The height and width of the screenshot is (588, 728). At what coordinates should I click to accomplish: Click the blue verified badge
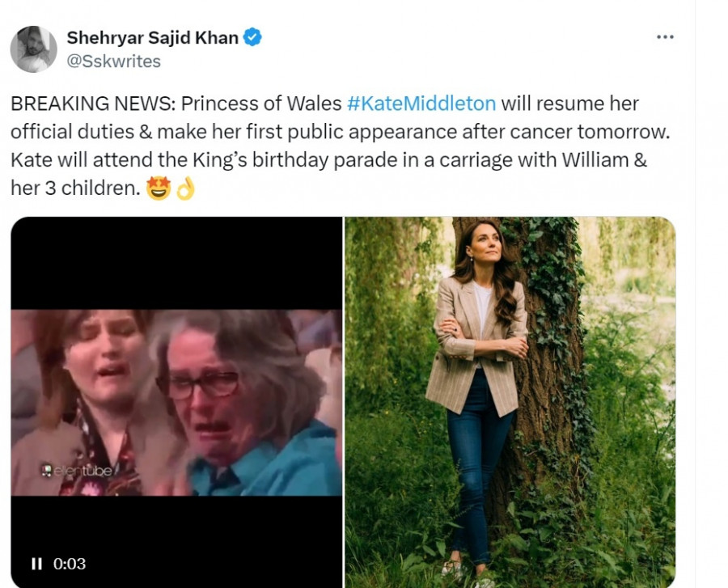tap(252, 37)
